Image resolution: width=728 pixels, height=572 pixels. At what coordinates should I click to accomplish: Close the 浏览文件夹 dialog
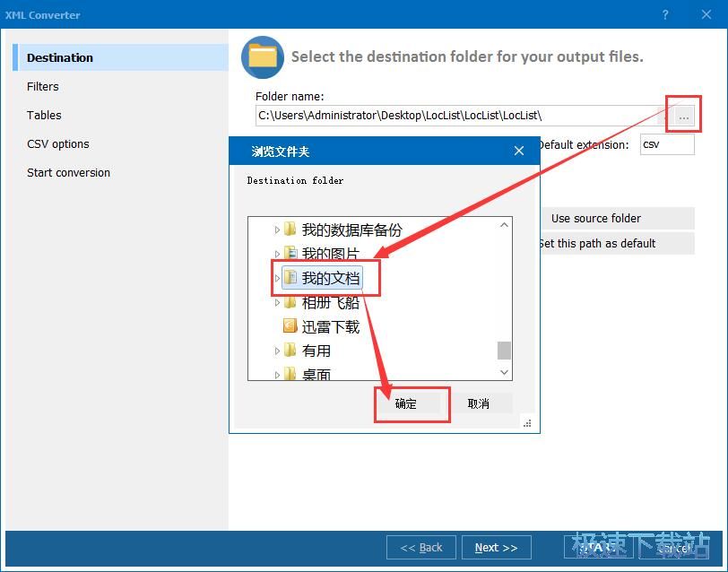(x=519, y=151)
